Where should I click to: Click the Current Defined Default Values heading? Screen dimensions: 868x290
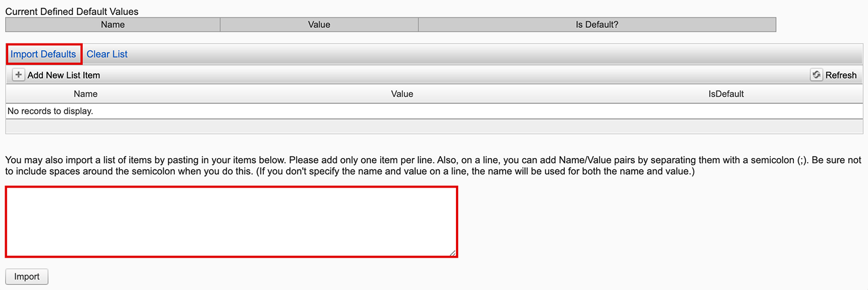(72, 11)
